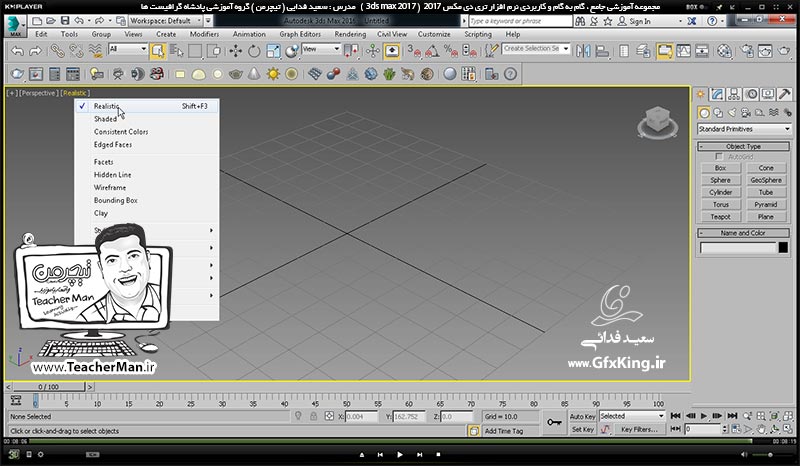This screenshot has width=800, height=466.
Task: Click the Key Filters button
Action: (639, 429)
